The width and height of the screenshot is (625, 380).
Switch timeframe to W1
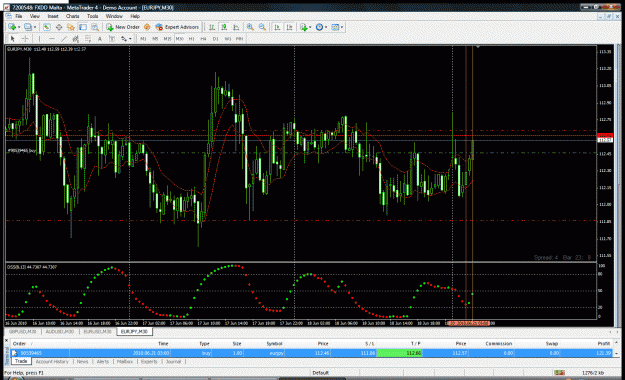point(228,39)
